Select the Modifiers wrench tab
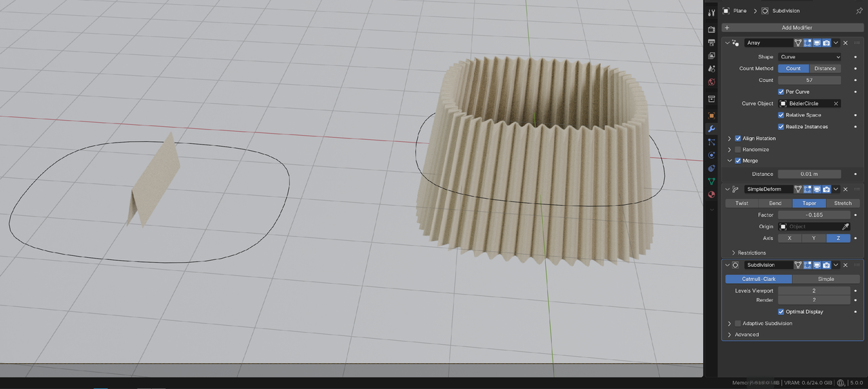 (x=711, y=128)
